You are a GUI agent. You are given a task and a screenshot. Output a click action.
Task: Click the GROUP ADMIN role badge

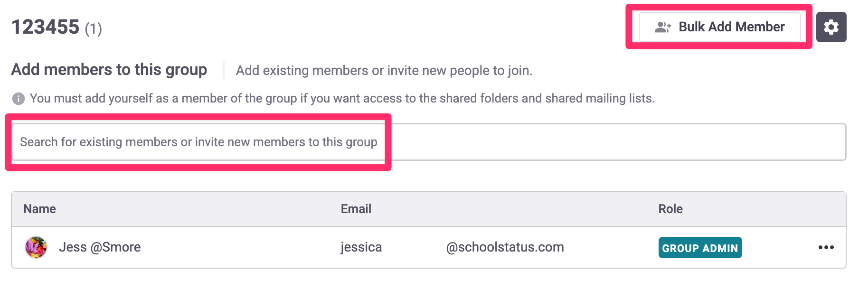(700, 248)
